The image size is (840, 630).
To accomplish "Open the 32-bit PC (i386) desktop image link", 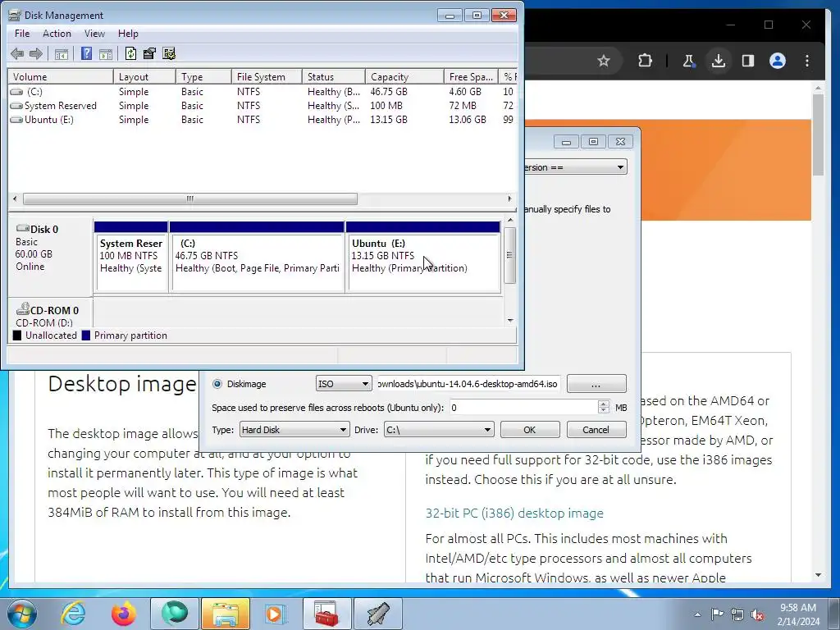I will [x=514, y=514].
